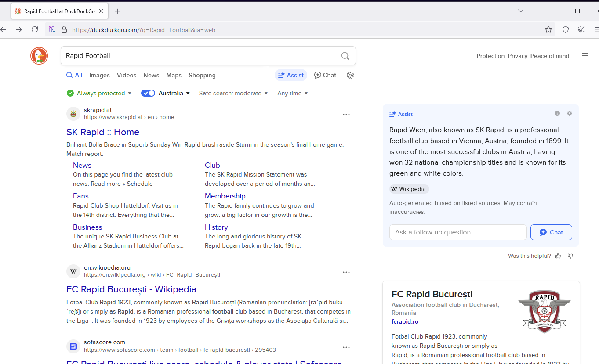Click the Wikipedia favicon of FC Rapid result

click(73, 271)
